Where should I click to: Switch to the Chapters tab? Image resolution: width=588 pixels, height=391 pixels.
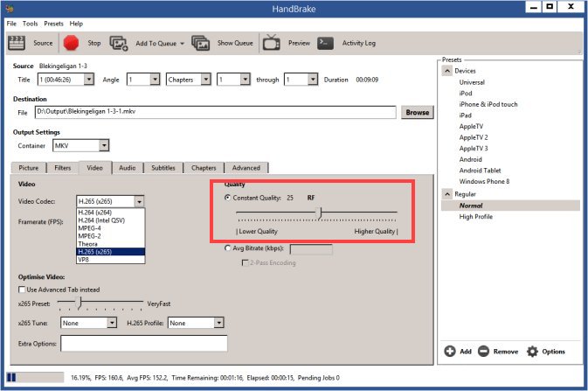[204, 168]
